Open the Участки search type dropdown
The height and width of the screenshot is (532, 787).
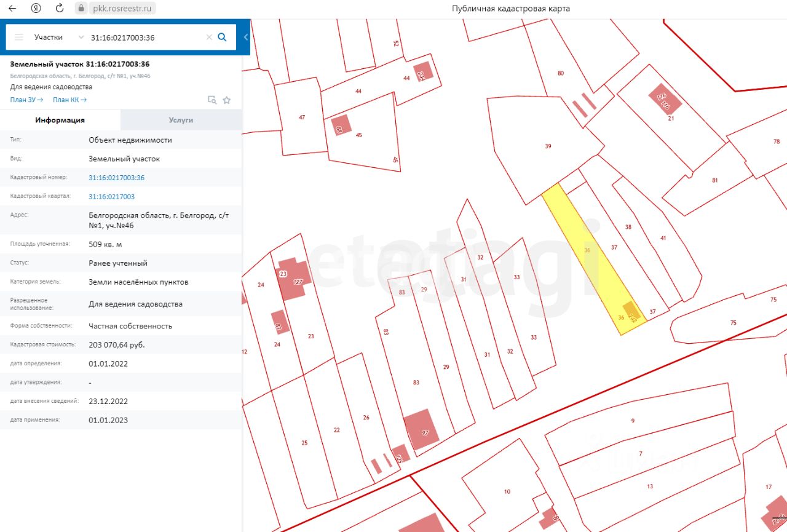58,38
